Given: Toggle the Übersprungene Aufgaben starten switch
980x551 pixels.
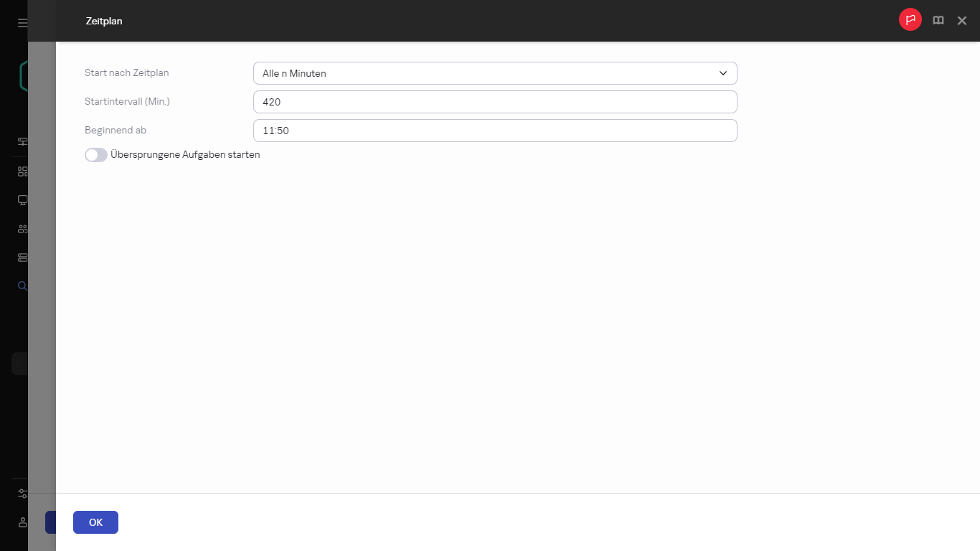Looking at the screenshot, I should 96,155.
